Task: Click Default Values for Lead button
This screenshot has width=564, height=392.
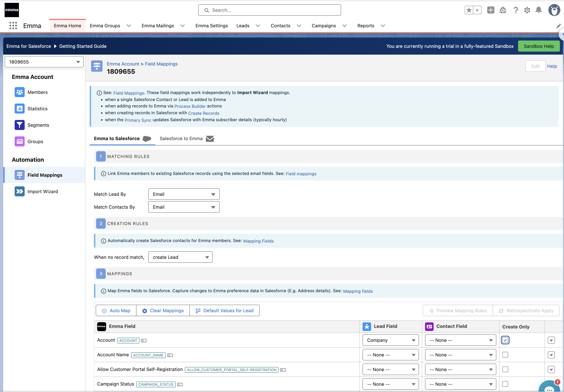Action: 224,310
